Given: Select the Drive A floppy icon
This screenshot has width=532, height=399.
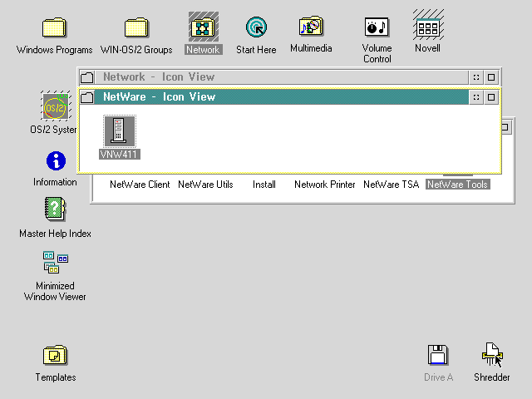Looking at the screenshot, I should (x=438, y=355).
